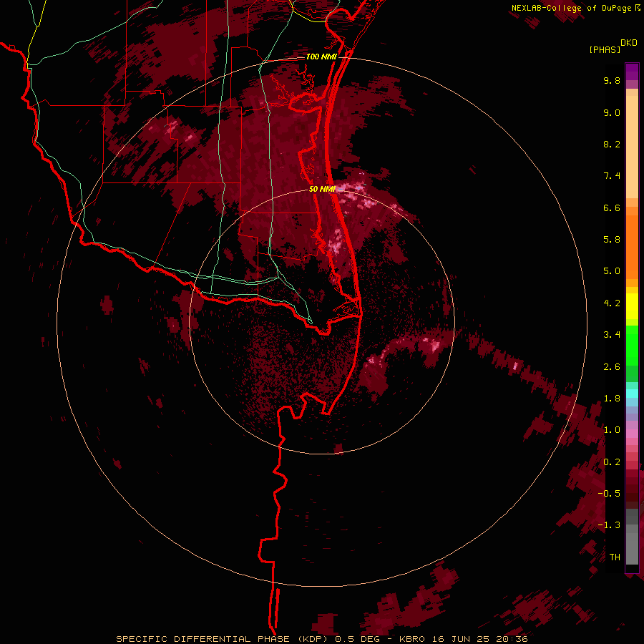This screenshot has width=644, height=644.
Task: Click the 3.4 scale value
Action: tap(612, 335)
